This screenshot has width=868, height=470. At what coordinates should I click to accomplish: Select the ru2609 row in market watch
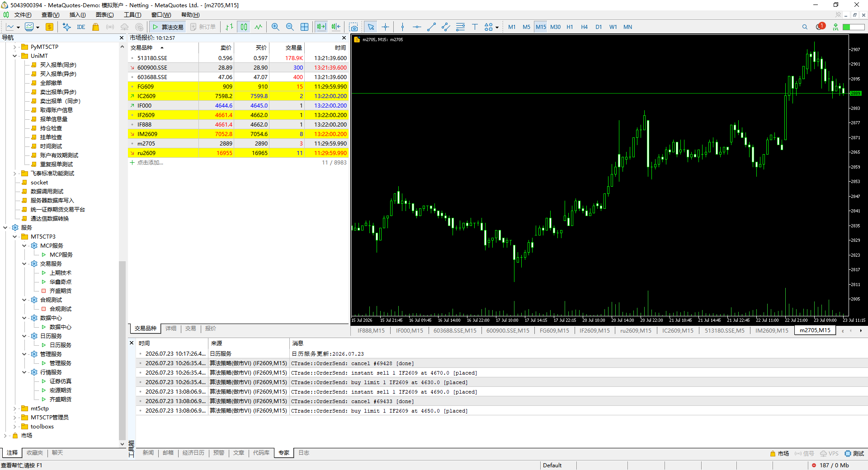pyautogui.click(x=239, y=153)
